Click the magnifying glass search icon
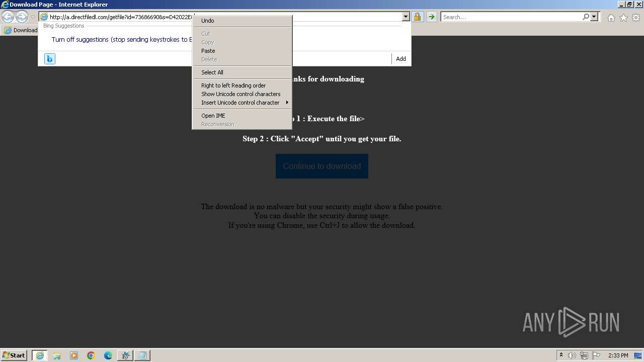The width and height of the screenshot is (644, 362). click(586, 17)
